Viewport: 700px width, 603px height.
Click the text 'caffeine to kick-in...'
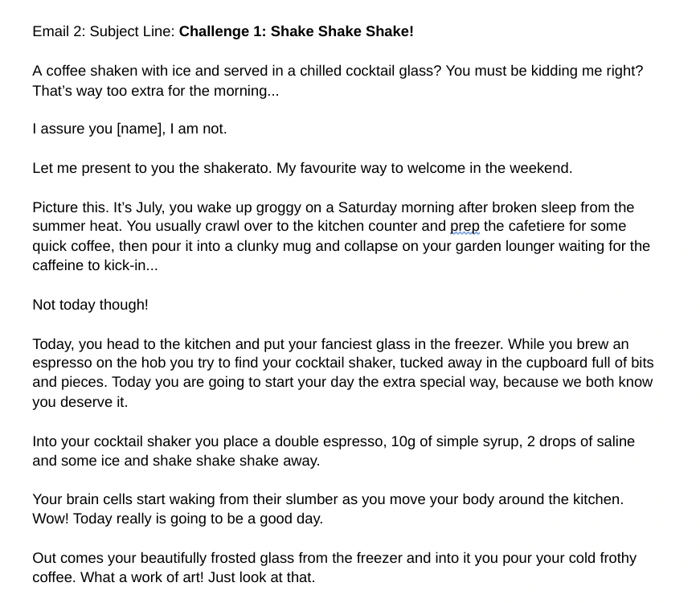(x=95, y=266)
